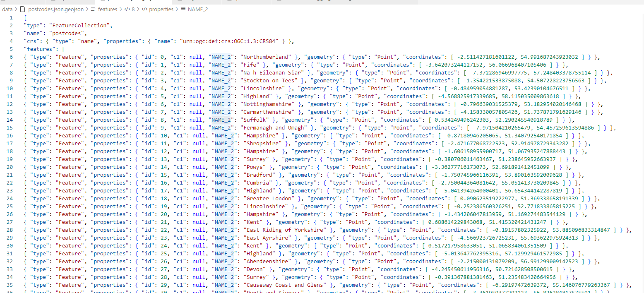Image resolution: width=644 pixels, height=293 pixels.
Task: Click "Lincolnshire" on line 10
Action: pos(263,88)
